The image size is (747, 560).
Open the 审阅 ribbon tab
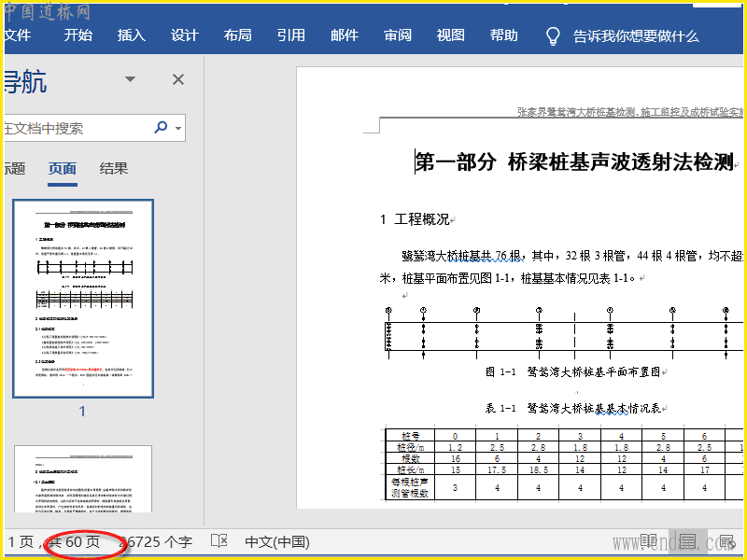pos(398,35)
